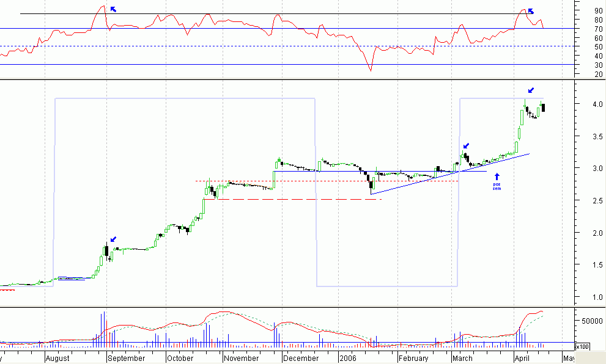The width and height of the screenshot is (606, 364).
Task: Click the August label on the time axis
Action: (x=57, y=359)
